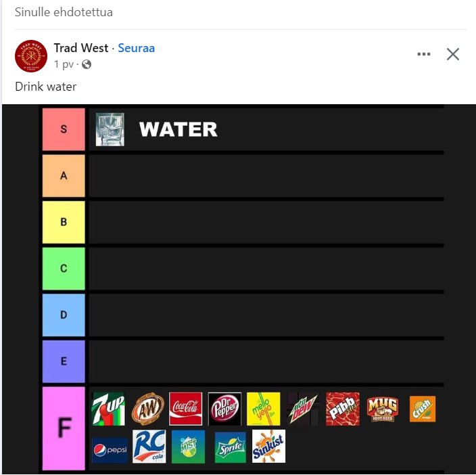Open the three-dot post options menu
Viewport: 476px width, 475px height.
[x=424, y=54]
